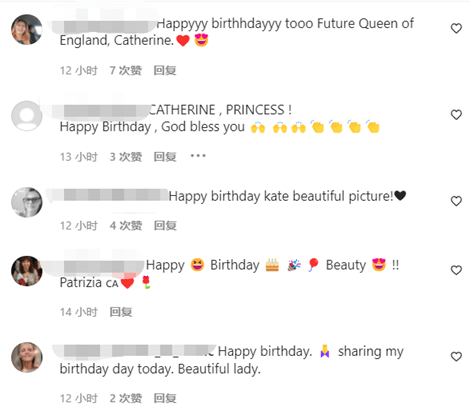The image size is (470, 411).
Task: Reply to the Future Queen comment
Action: (x=165, y=70)
